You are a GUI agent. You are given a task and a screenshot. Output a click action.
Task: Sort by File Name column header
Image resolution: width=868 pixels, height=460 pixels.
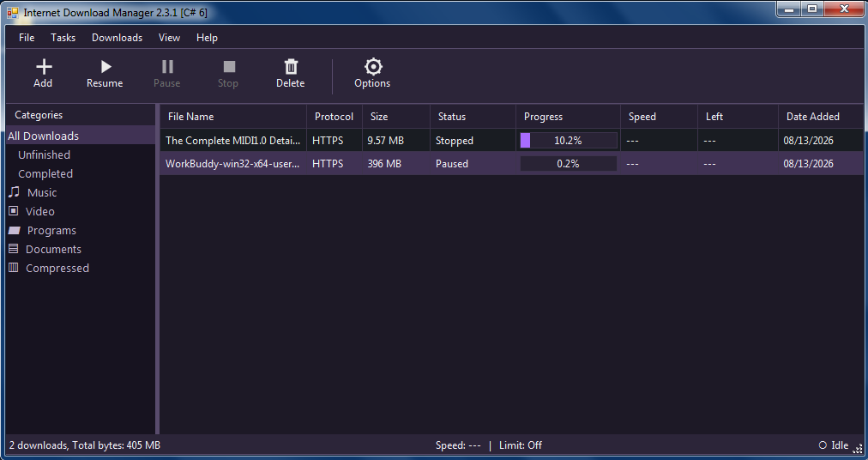tap(233, 117)
